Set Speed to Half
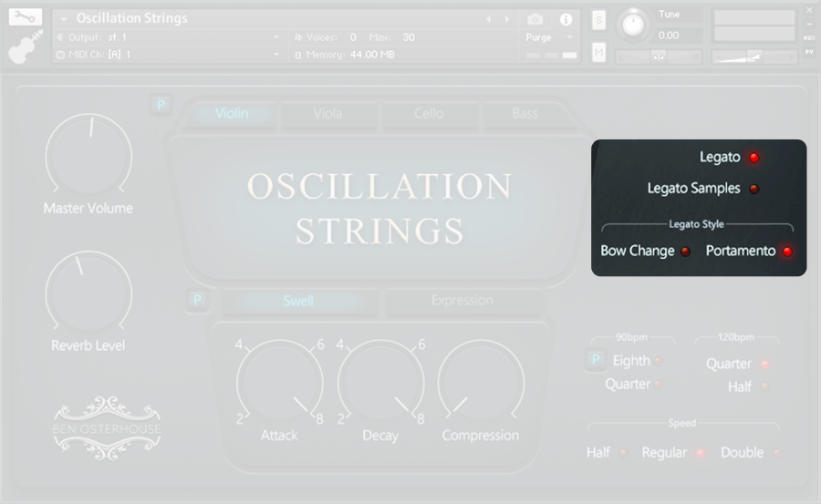This screenshot has height=504, width=821. point(623,453)
